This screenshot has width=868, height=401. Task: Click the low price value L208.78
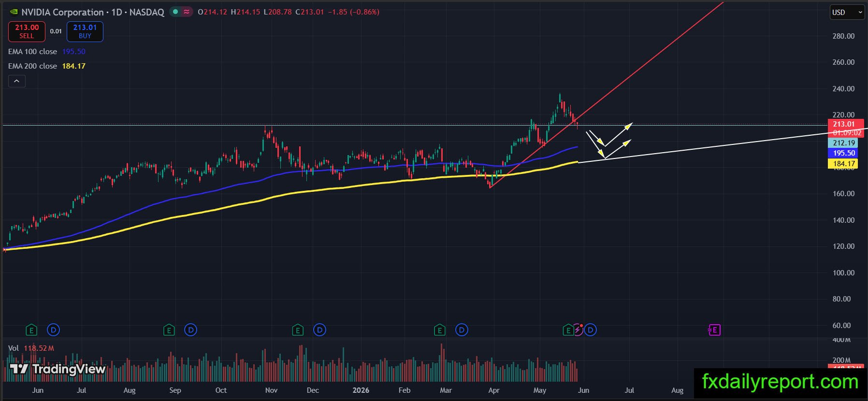point(278,12)
